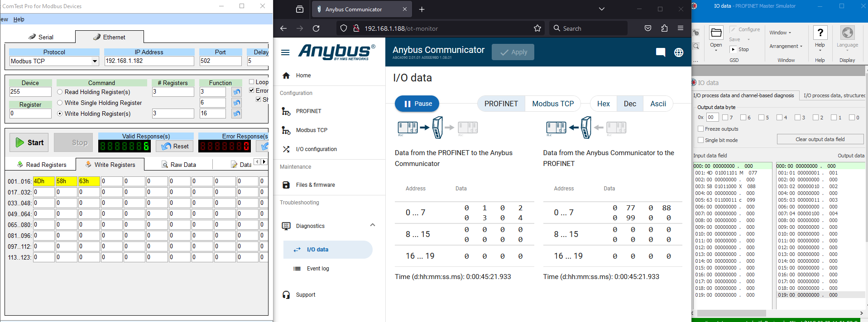Viewport: 868px width, 322px height.
Task: Pause the I/O data live view
Action: (x=417, y=104)
